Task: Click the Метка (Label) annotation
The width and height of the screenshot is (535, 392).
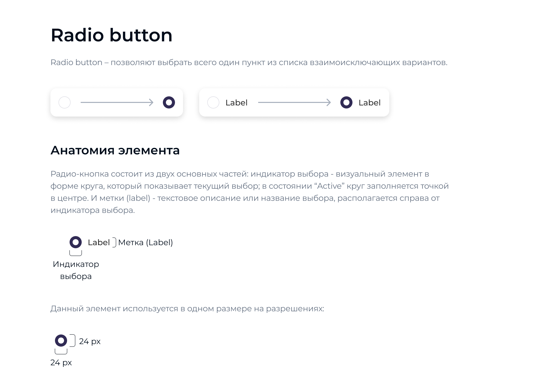Action: [x=145, y=242]
